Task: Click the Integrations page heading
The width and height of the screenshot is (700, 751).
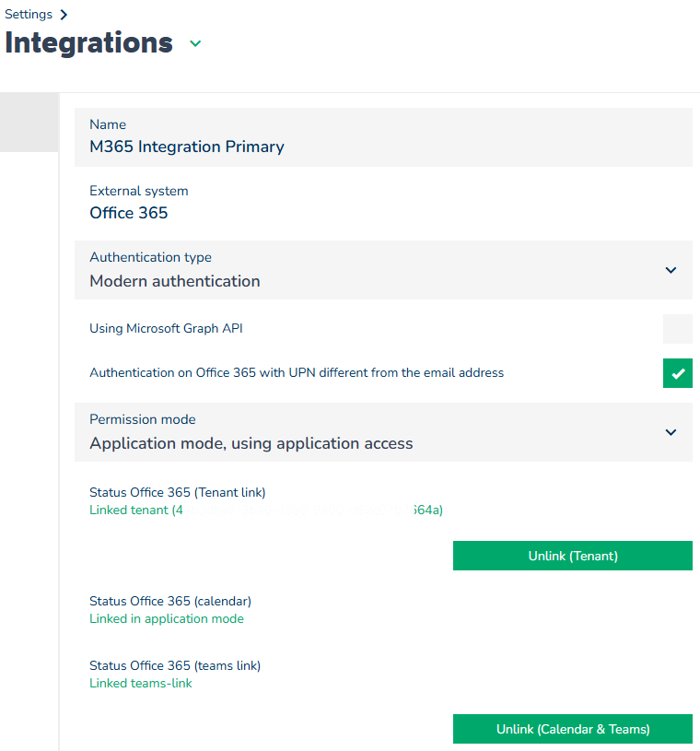Action: coord(88,43)
